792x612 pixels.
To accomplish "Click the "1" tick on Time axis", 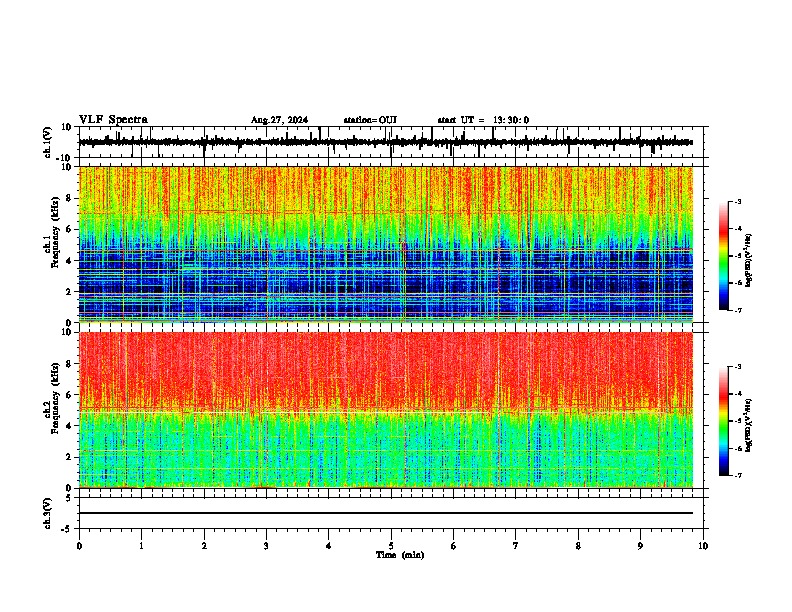I will [x=141, y=546].
